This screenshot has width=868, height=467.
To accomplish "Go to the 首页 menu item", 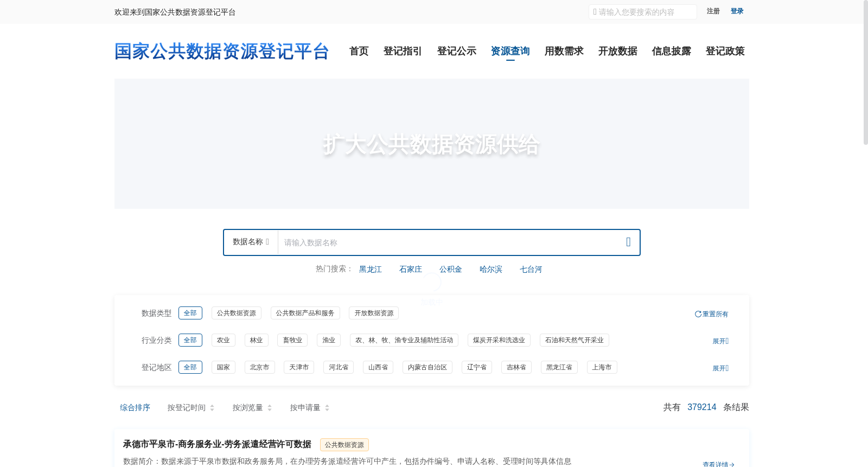I will pos(359,51).
